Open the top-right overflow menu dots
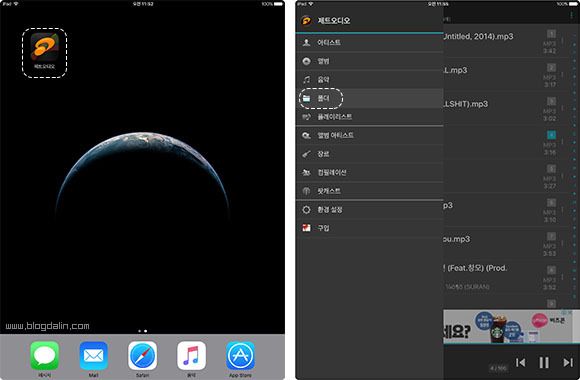The width and height of the screenshot is (580, 380). click(x=572, y=15)
